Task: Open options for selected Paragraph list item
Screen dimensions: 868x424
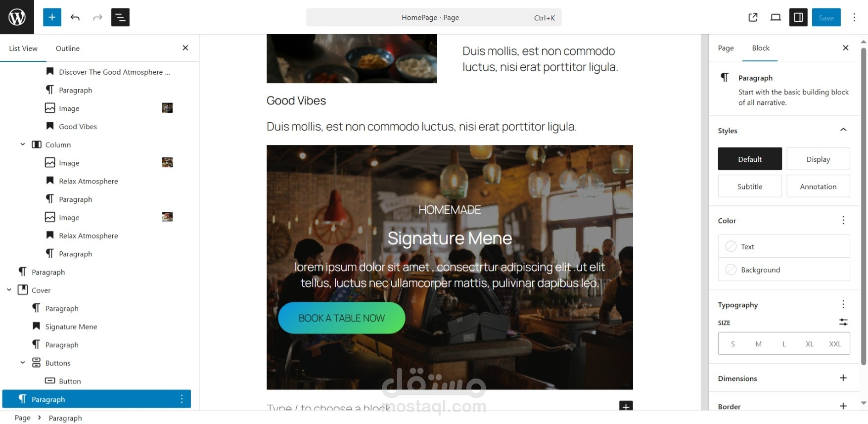Action: tap(182, 399)
